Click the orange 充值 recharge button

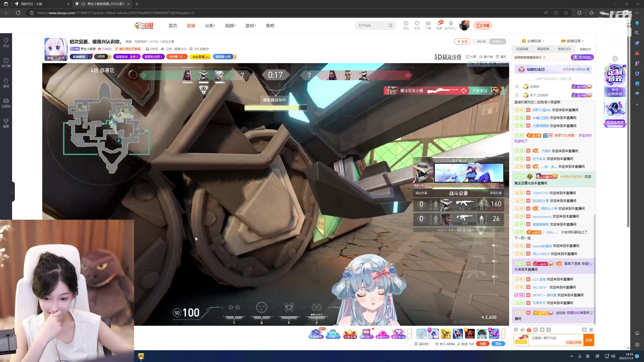(483, 344)
